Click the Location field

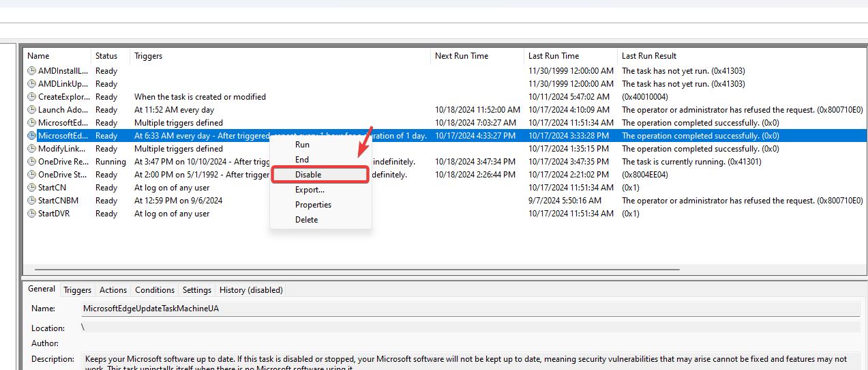470,328
